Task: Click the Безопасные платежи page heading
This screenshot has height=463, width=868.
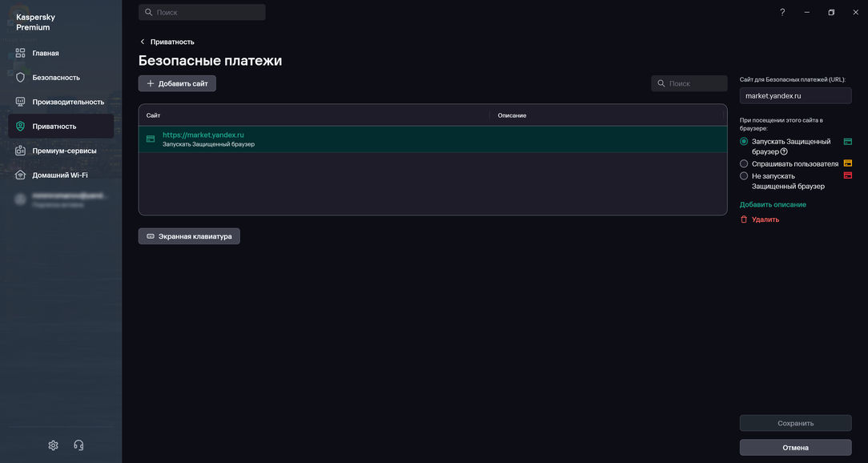Action: [x=211, y=61]
